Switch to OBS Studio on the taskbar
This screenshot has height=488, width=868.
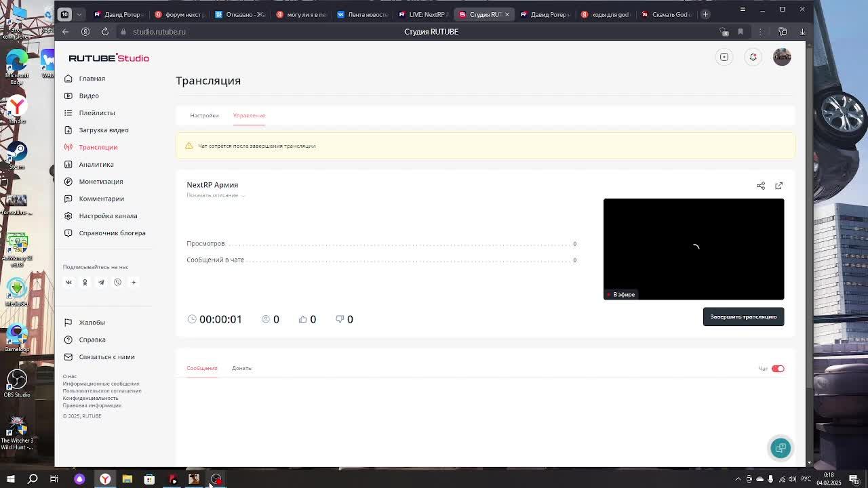216,479
